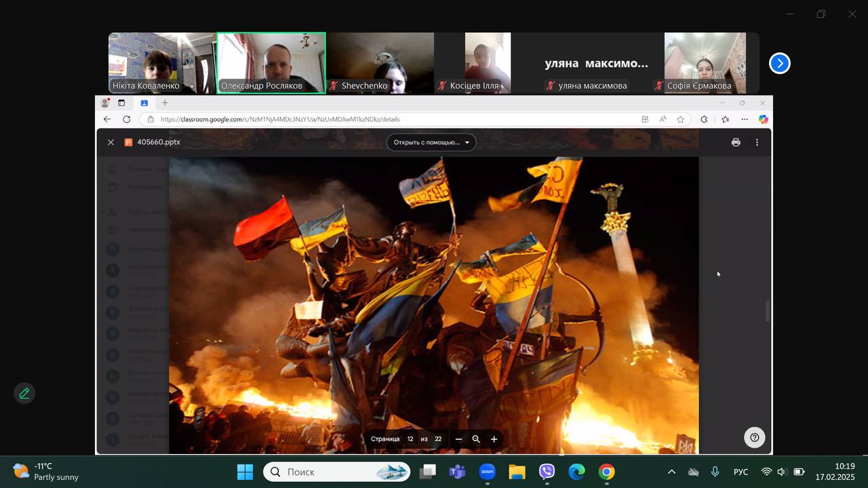Reset zoom with magnifier icon

coord(476,439)
